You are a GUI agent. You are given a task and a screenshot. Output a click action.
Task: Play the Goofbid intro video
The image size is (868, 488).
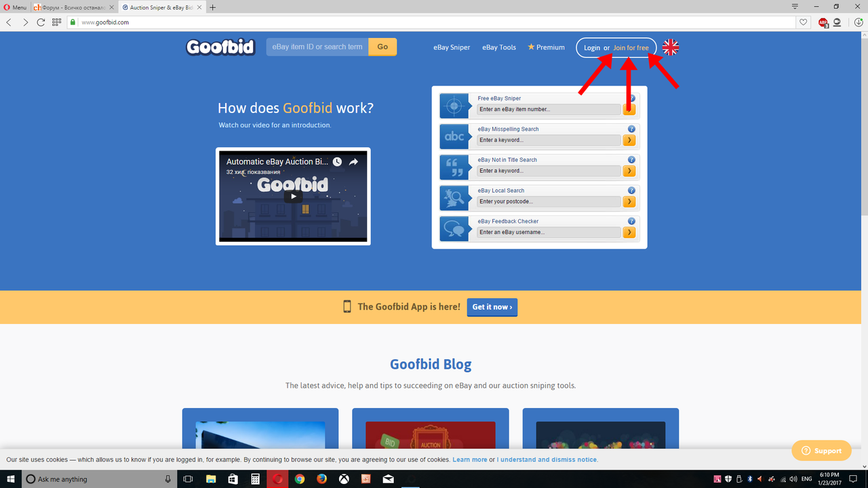(293, 197)
